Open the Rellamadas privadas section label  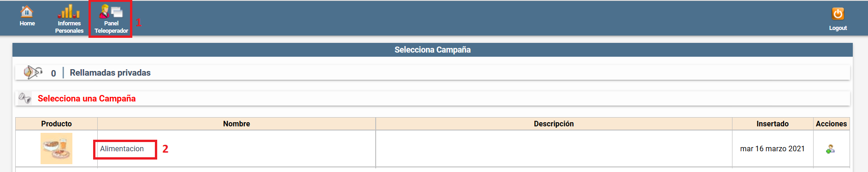pos(110,72)
